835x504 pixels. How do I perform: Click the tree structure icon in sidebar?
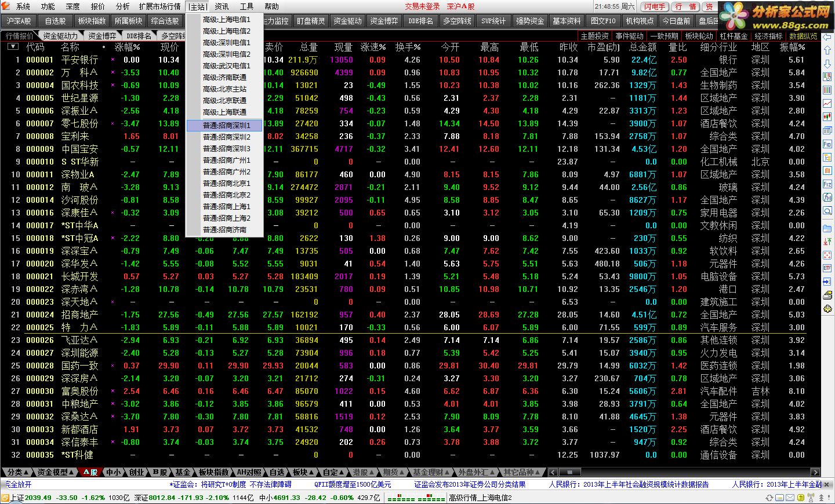click(827, 157)
